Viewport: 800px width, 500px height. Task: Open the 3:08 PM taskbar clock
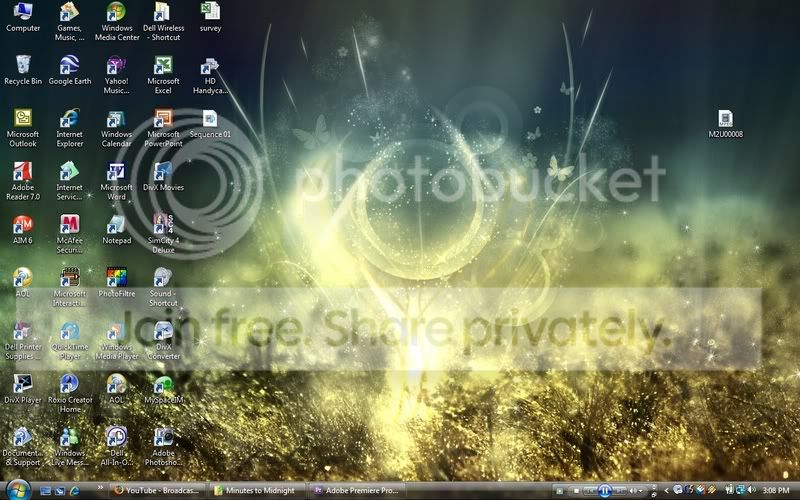click(x=776, y=490)
